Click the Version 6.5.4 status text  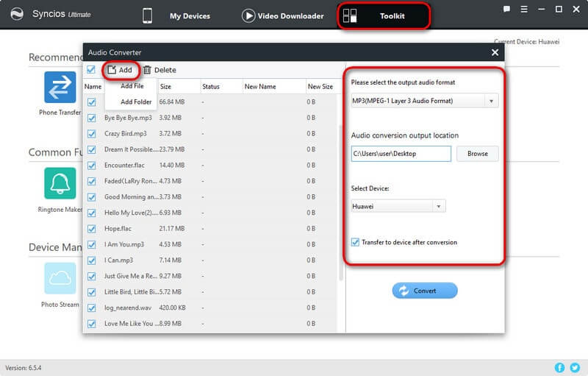click(24, 368)
